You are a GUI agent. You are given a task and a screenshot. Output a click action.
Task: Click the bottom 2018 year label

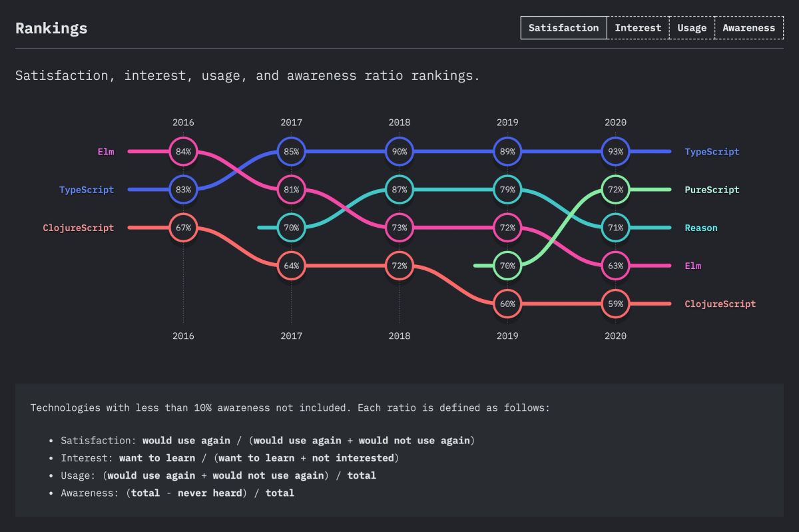[x=400, y=336]
